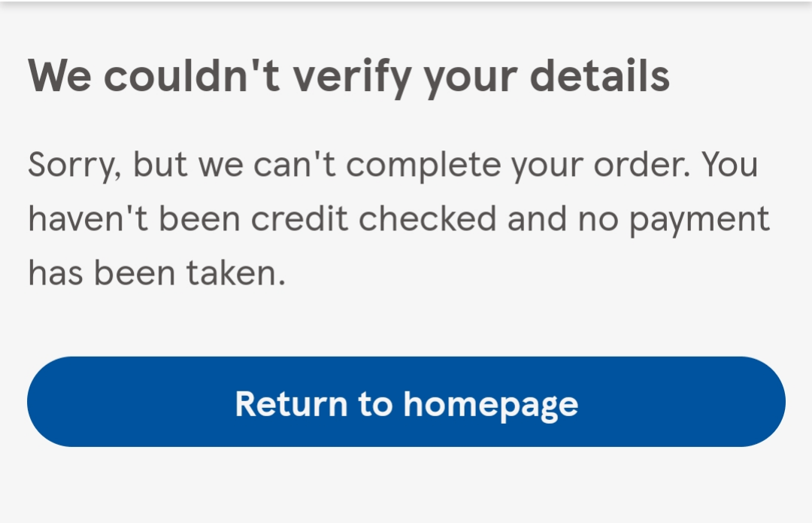Click the area below the blue button

click(x=406, y=489)
